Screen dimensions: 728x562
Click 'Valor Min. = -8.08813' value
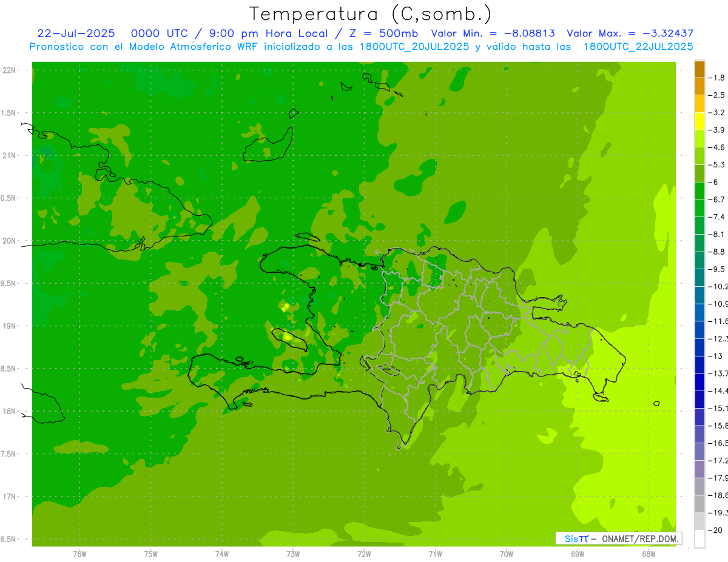pyautogui.click(x=493, y=33)
